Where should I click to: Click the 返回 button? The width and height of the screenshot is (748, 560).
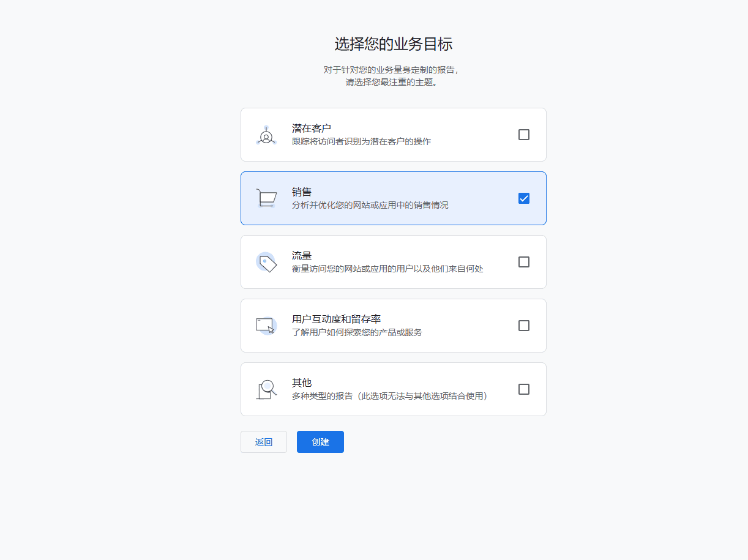[264, 442]
